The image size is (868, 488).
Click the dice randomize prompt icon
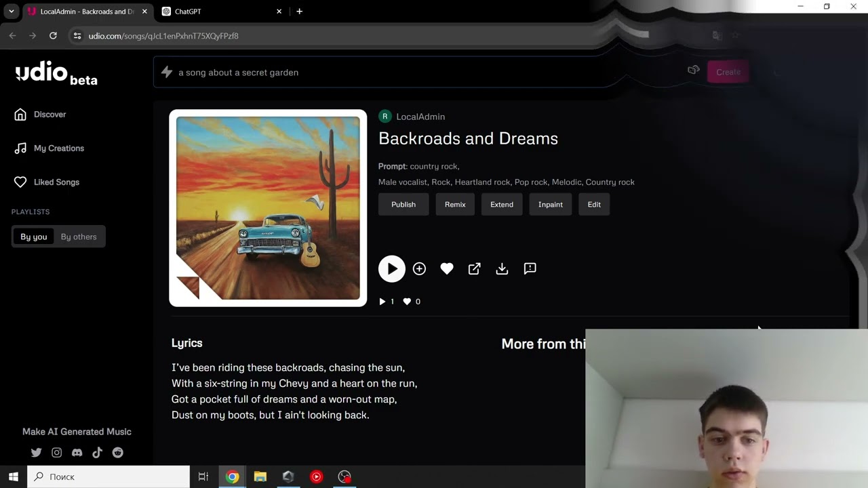[x=694, y=70]
